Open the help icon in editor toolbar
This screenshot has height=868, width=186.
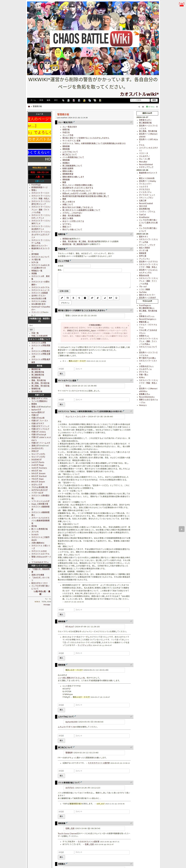[85, 298]
